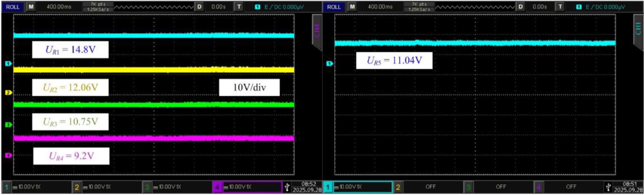Click the trigger source 1 icon in right scope
This screenshot has height=195, width=644.
pyautogui.click(x=579, y=7)
